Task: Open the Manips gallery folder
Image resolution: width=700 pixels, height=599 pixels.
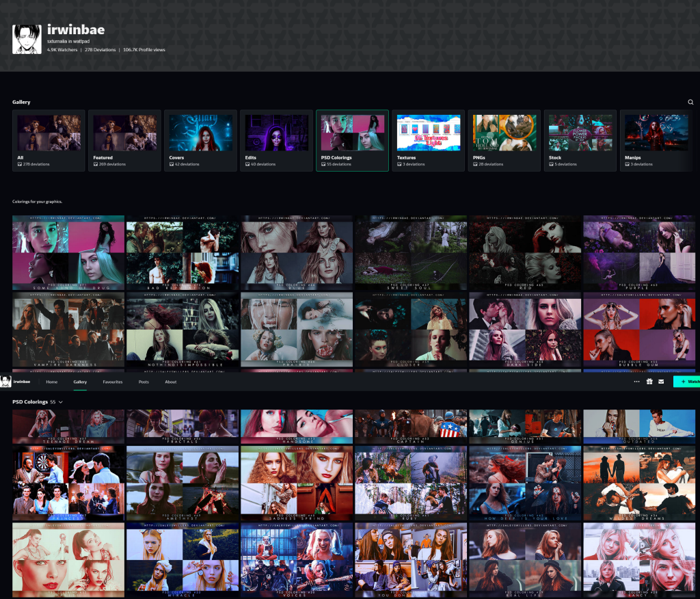Action: (656, 140)
